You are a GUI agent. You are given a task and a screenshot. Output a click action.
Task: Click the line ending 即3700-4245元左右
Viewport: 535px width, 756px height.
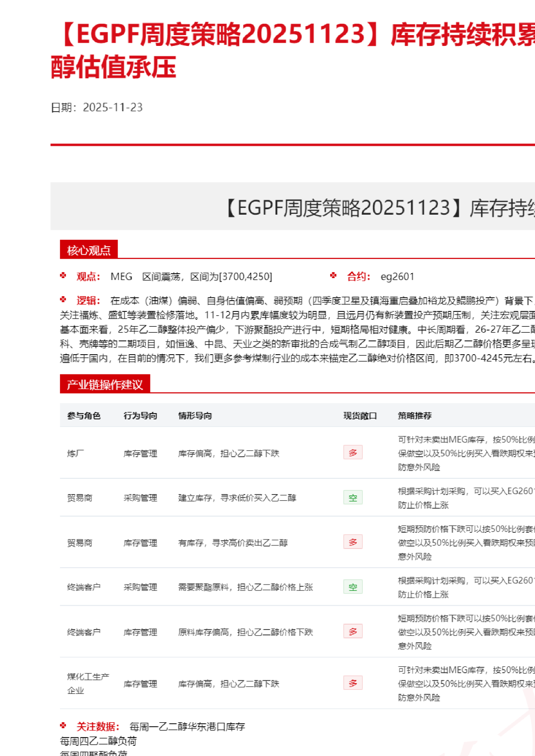coord(297,358)
